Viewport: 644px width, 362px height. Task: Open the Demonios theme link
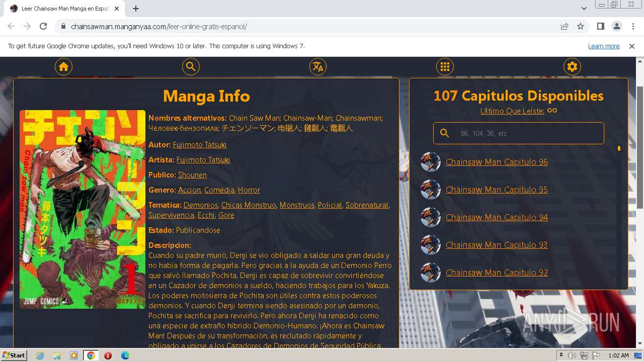click(200, 205)
